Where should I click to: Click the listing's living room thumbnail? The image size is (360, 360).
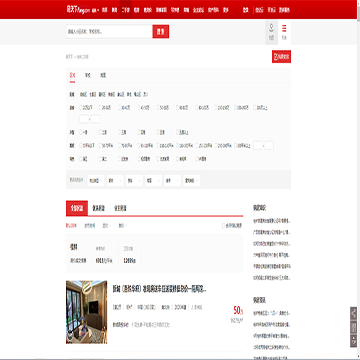click(x=87, y=312)
